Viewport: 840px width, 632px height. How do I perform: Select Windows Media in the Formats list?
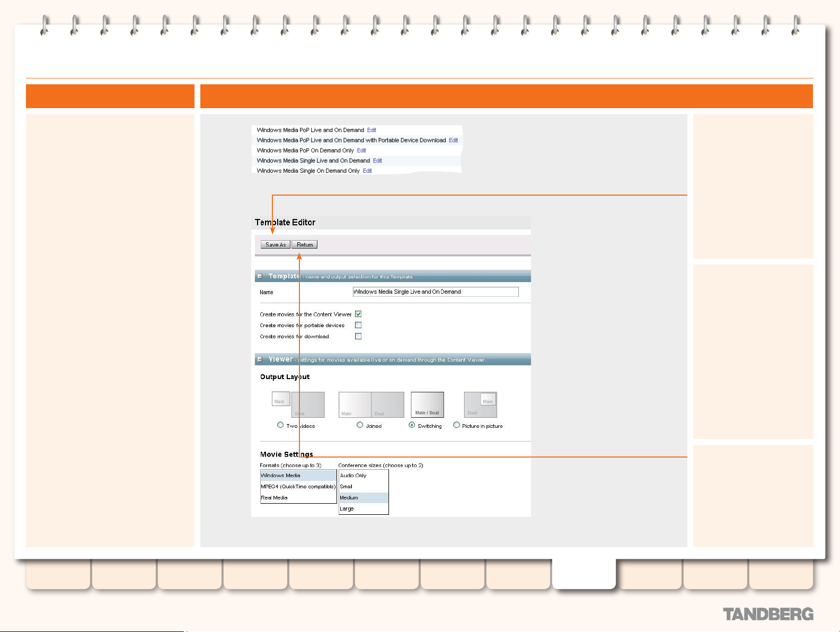coord(298,476)
